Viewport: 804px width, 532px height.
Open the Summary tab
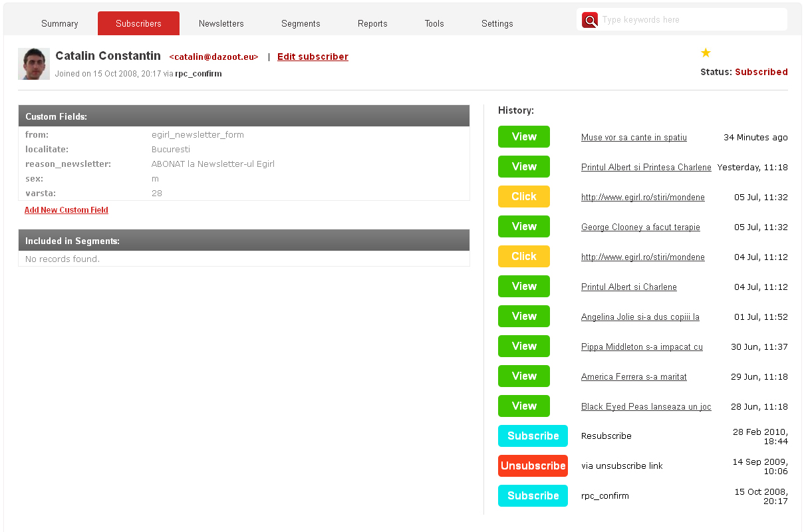tap(60, 23)
